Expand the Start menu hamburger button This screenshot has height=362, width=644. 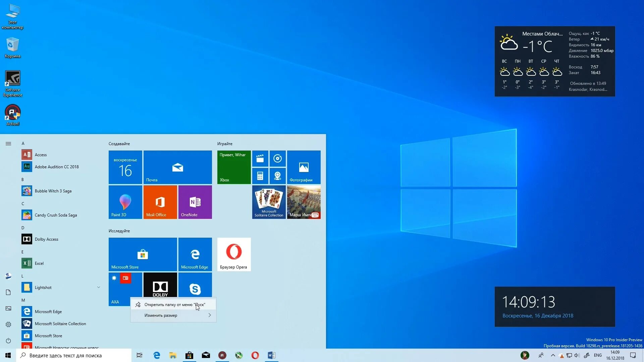click(8, 143)
